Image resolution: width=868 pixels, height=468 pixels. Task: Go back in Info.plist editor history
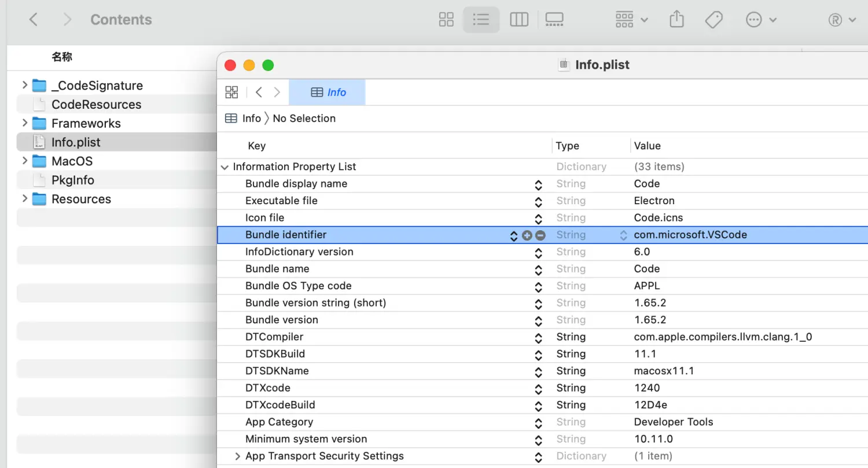click(259, 92)
